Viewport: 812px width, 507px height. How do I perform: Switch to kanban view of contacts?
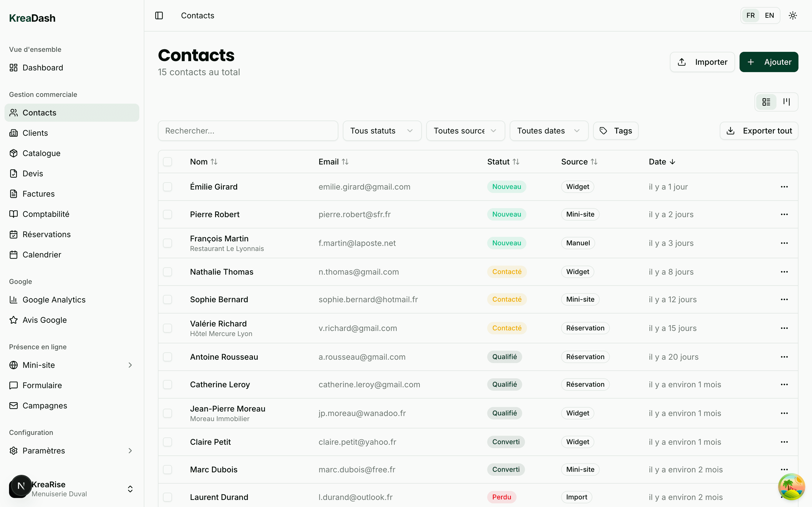787,102
